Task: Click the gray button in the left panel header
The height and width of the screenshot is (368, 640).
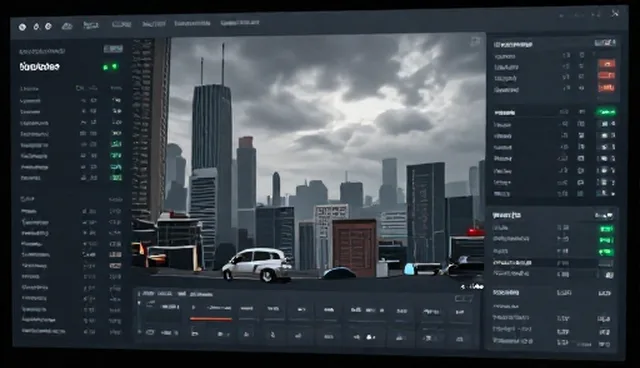Action: click(113, 49)
